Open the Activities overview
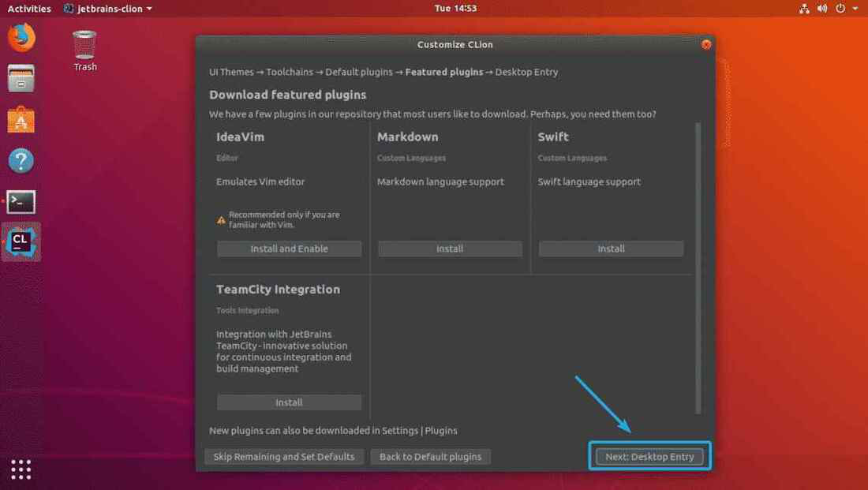868x490 pixels. pos(28,9)
